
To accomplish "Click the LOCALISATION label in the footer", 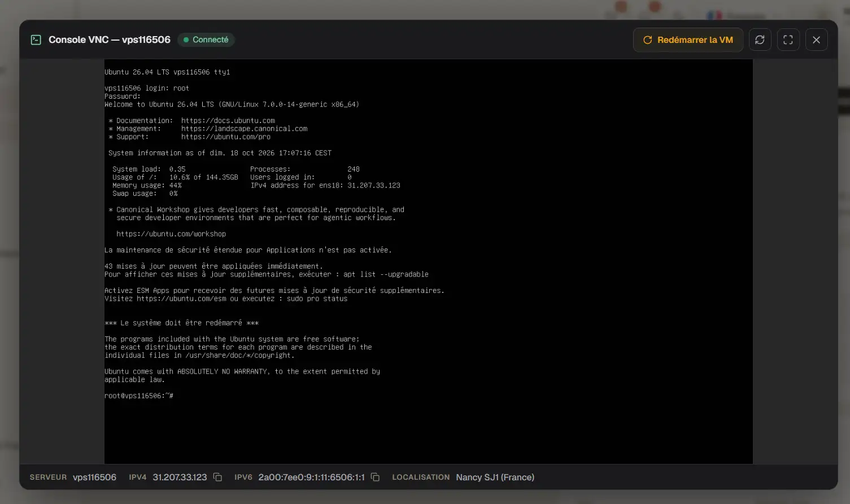I will [421, 477].
